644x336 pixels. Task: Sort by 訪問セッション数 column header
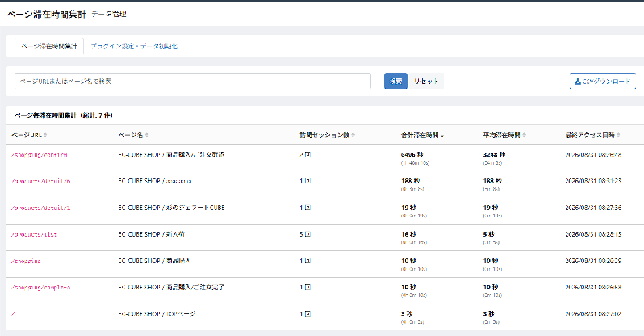(x=327, y=136)
